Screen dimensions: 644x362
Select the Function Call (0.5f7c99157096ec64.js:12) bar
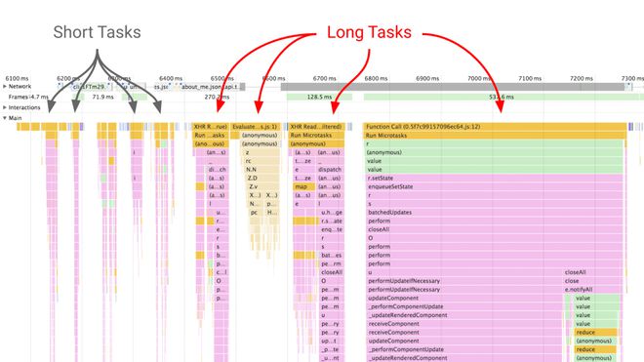pyautogui.click(x=495, y=127)
